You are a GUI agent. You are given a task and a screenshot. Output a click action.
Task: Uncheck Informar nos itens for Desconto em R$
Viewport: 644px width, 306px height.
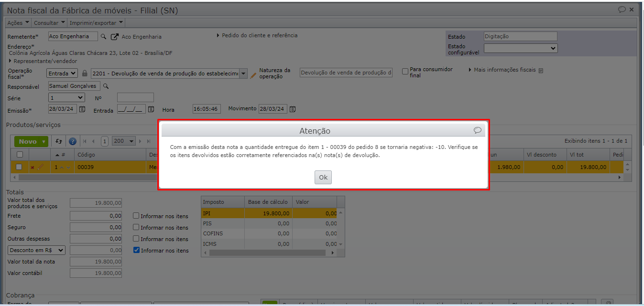136,250
